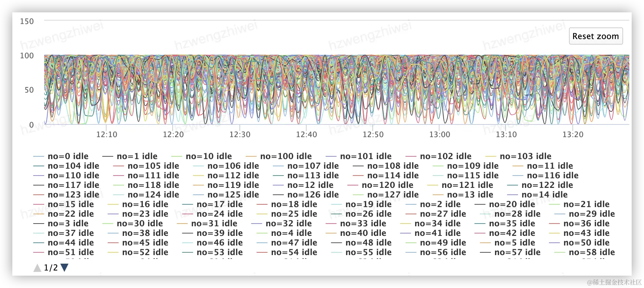Toggle the "no=124 idle" legend entry

[x=146, y=195]
